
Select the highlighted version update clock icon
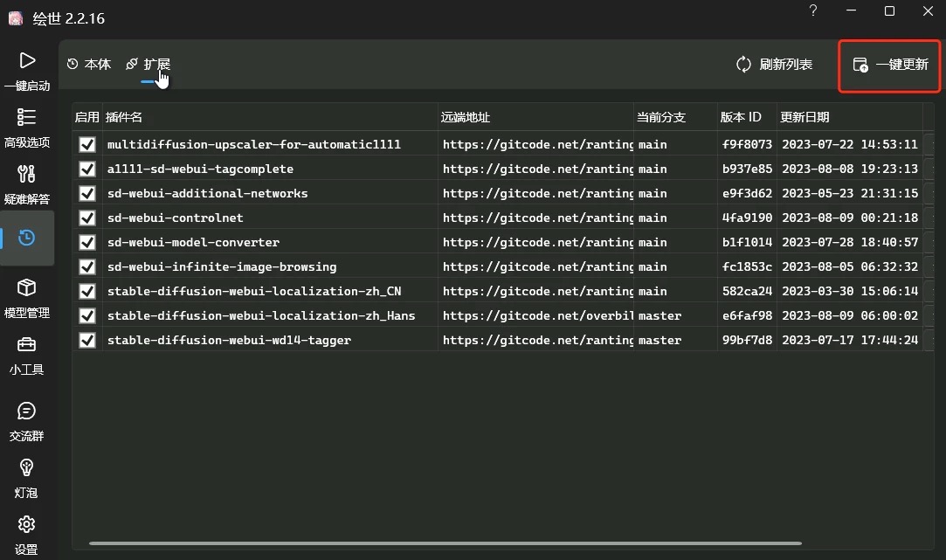click(x=27, y=237)
